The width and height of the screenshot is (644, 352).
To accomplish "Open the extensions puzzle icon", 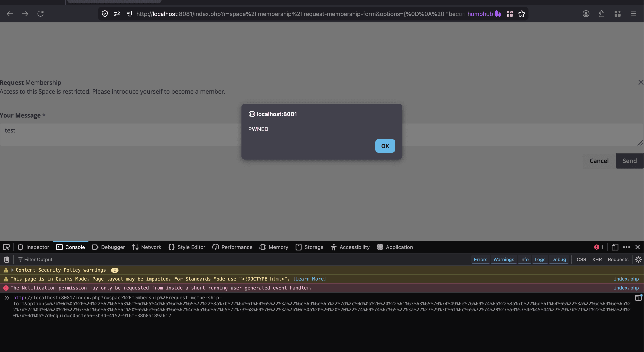I will pyautogui.click(x=602, y=14).
